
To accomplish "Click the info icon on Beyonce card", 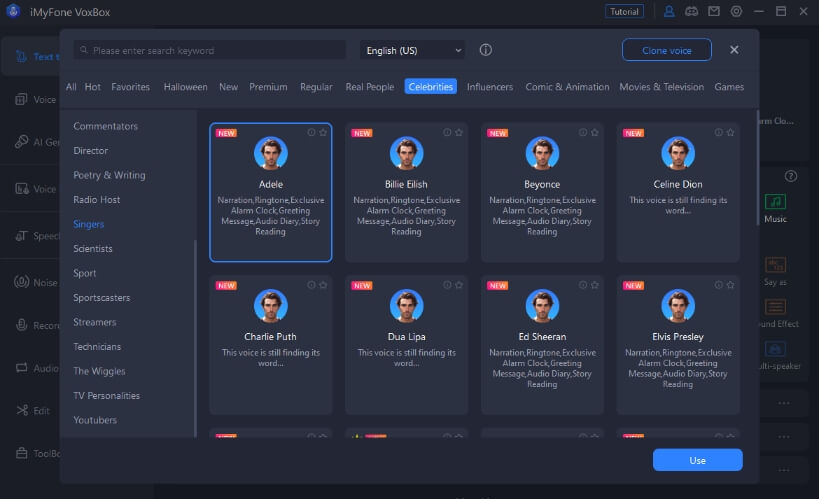I will click(583, 132).
